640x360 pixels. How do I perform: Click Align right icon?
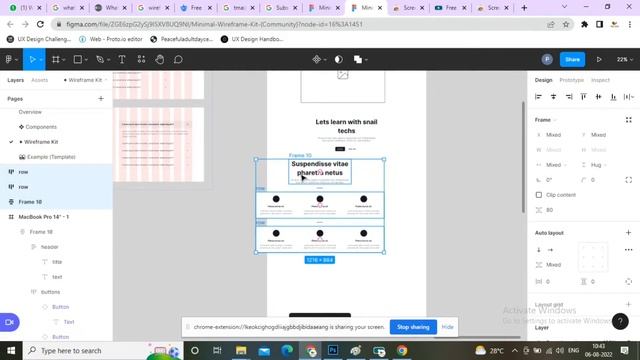(569, 97)
